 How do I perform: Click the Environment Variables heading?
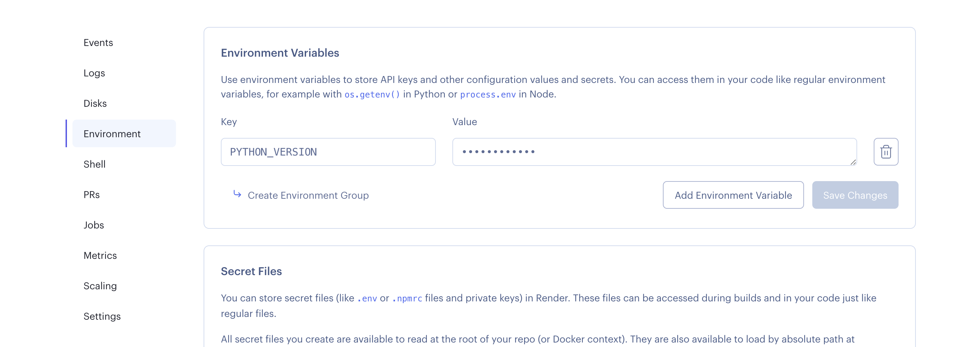click(280, 53)
